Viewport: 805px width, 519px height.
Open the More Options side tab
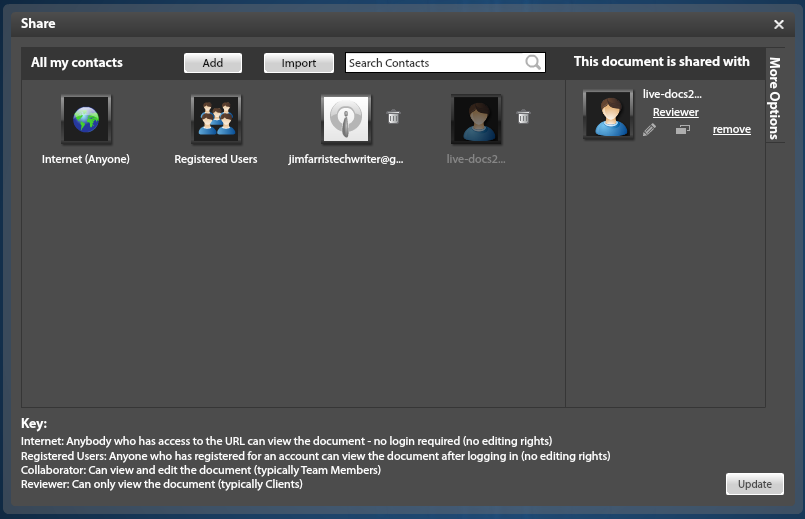click(x=774, y=96)
